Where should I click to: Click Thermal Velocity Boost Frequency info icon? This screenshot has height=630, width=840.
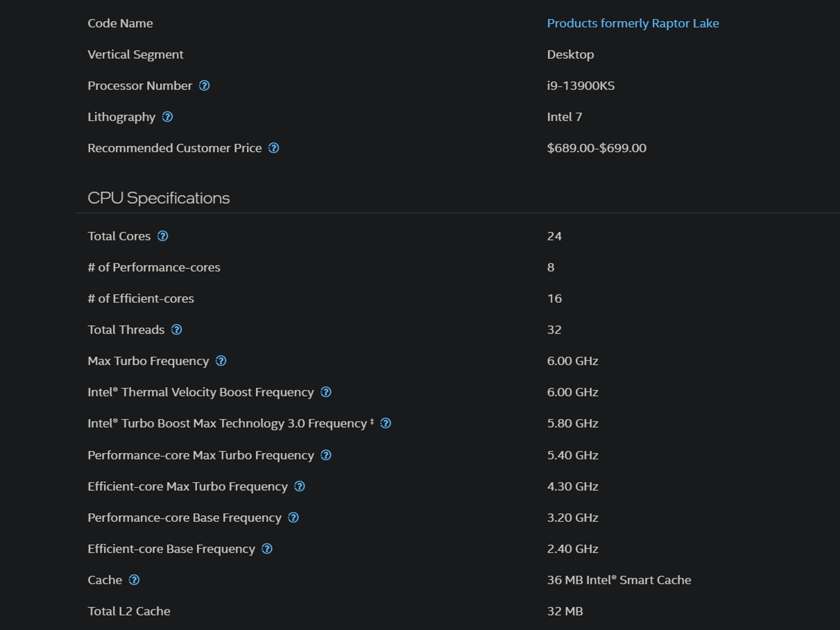(x=326, y=392)
